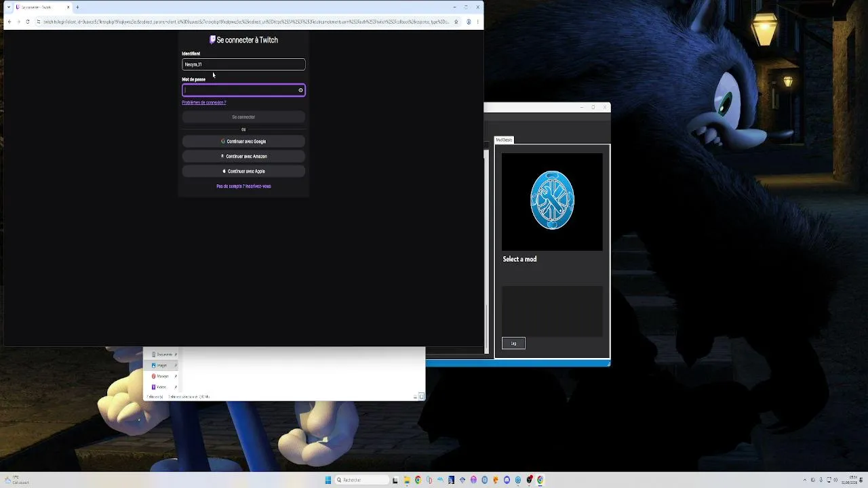Continue with Google sign-in
The height and width of the screenshot is (488, 868).
pyautogui.click(x=243, y=142)
